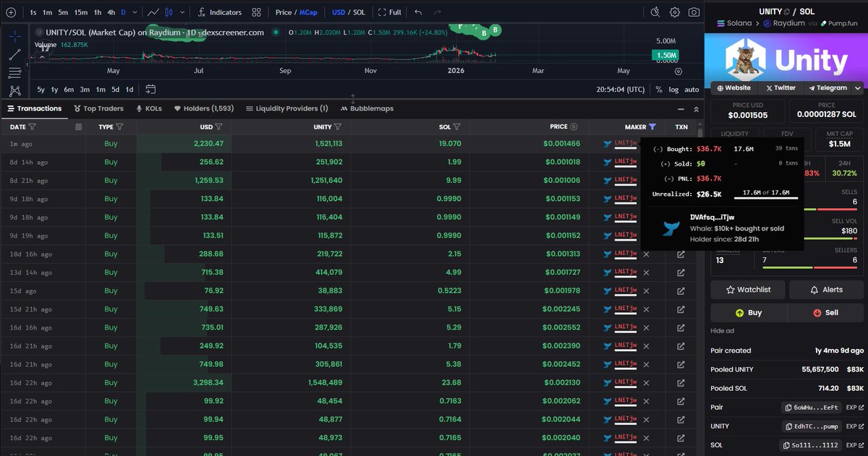Open the SOL column filter
868x456 pixels.
point(456,126)
